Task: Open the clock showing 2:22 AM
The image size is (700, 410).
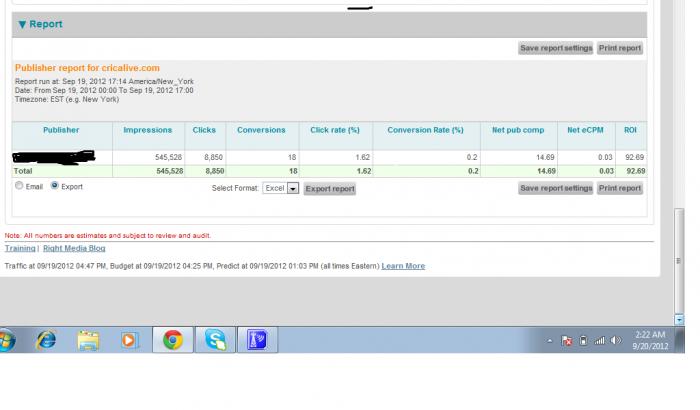Action: [650, 340]
